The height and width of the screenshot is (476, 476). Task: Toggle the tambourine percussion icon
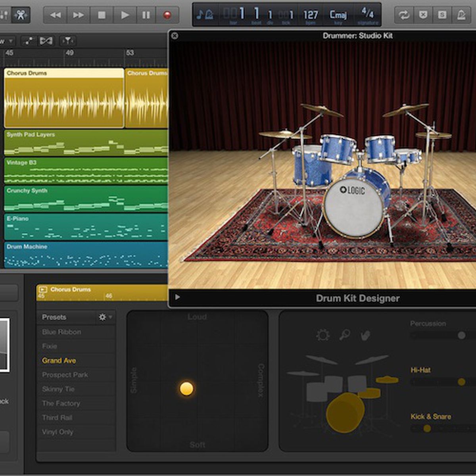pos(323,335)
